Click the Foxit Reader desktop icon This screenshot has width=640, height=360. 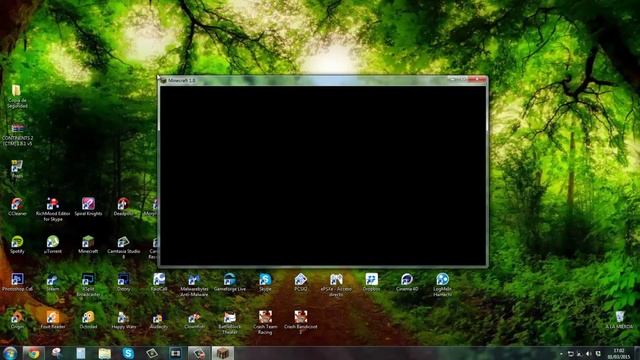click(53, 320)
